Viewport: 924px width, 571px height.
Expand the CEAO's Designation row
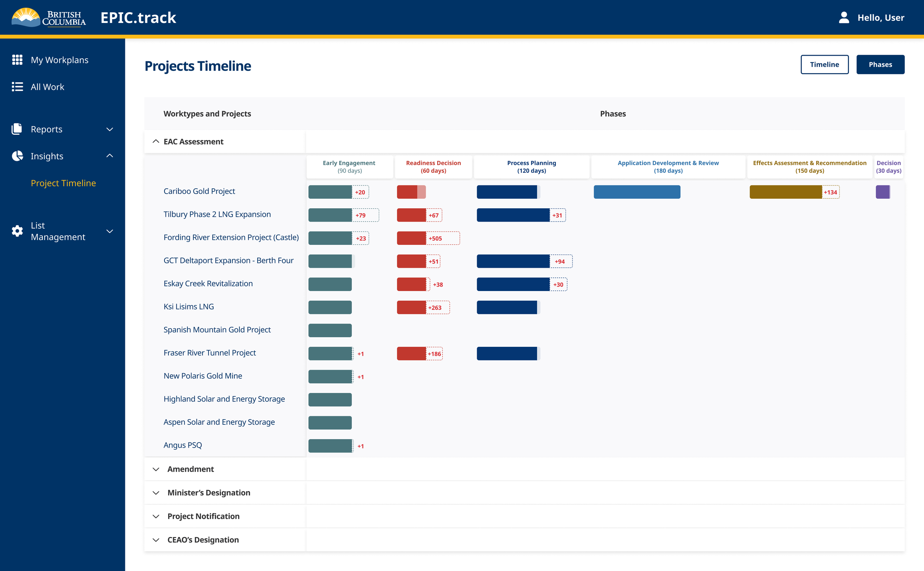click(x=156, y=540)
